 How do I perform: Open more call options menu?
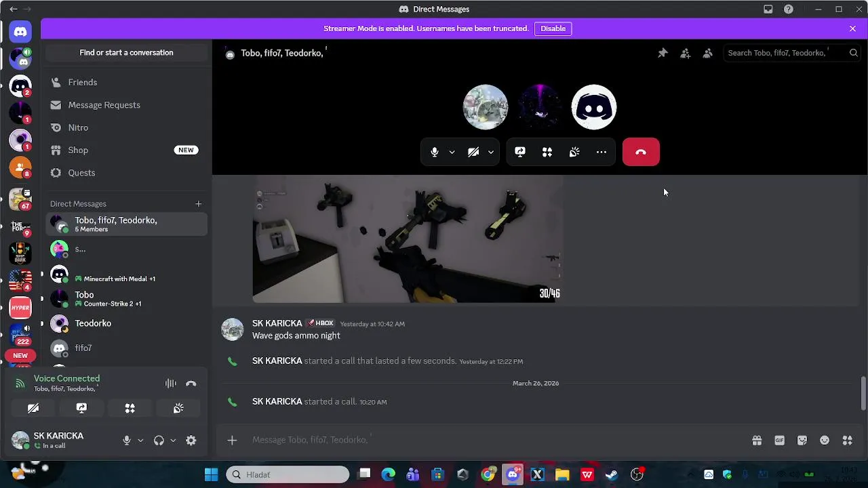coord(601,152)
